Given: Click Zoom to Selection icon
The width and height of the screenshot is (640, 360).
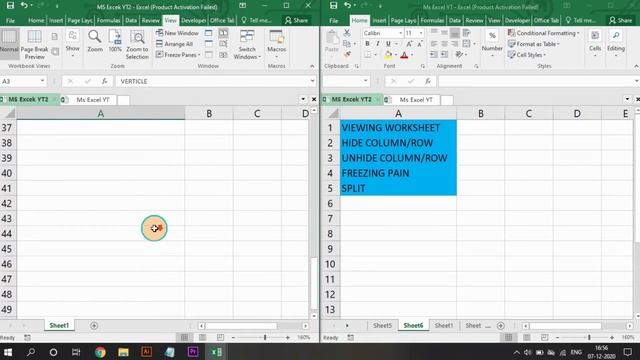Looking at the screenshot, I should pos(137,45).
